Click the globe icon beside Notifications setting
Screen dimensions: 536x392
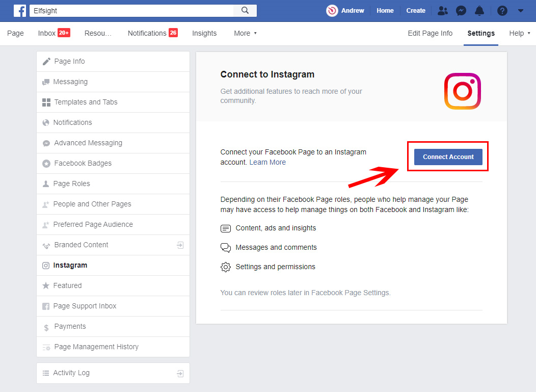click(46, 122)
